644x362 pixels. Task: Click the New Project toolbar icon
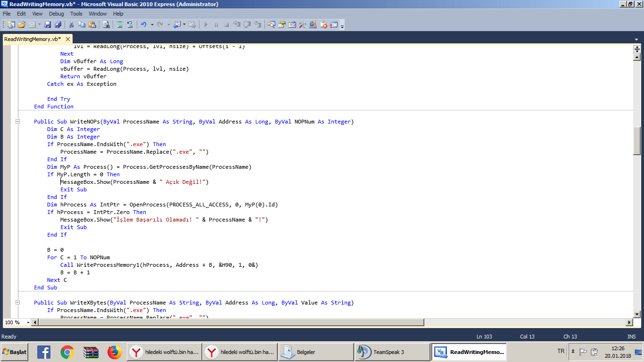(11, 25)
